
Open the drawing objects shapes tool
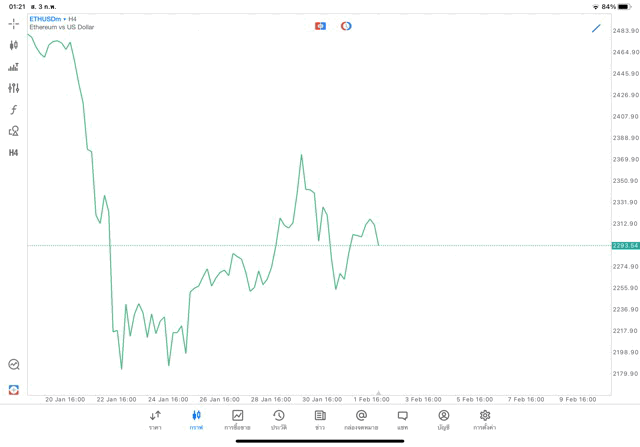pyautogui.click(x=14, y=131)
